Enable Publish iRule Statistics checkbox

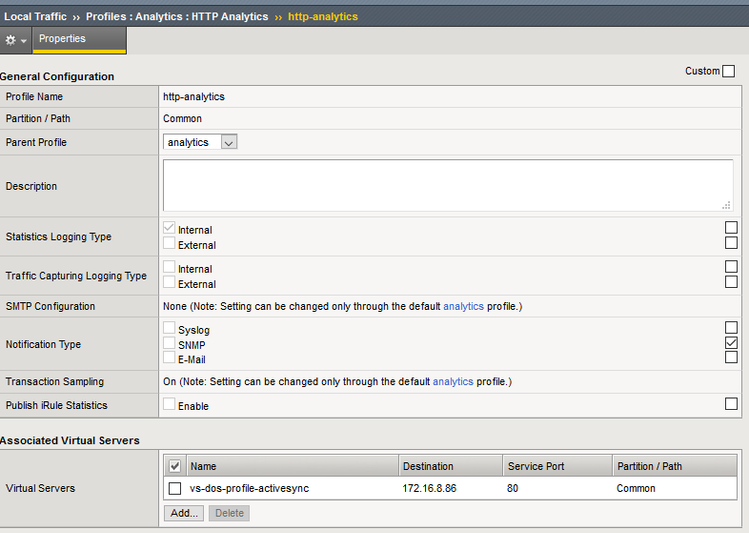[169, 405]
